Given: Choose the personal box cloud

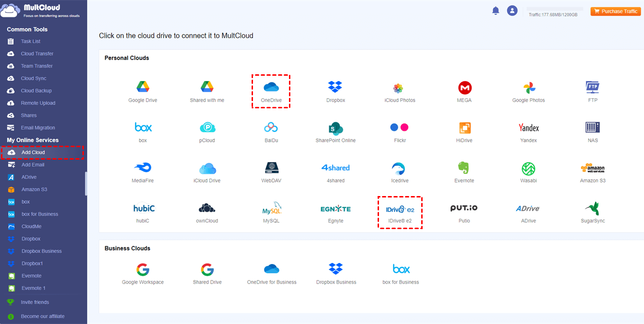Looking at the screenshot, I should click(143, 132).
